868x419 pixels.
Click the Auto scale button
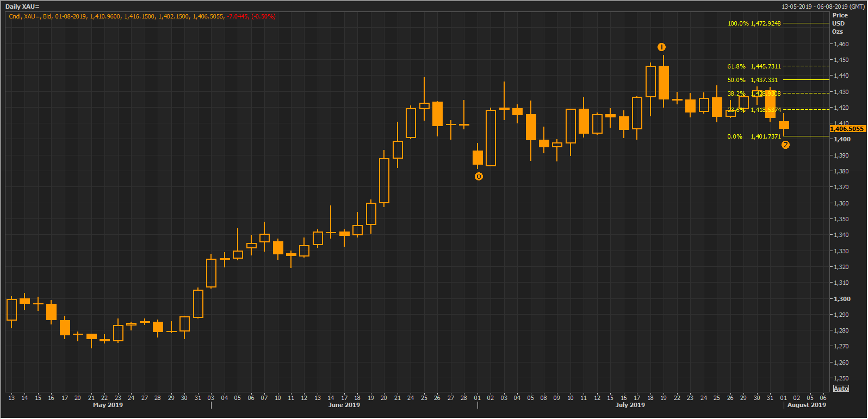[841, 389]
